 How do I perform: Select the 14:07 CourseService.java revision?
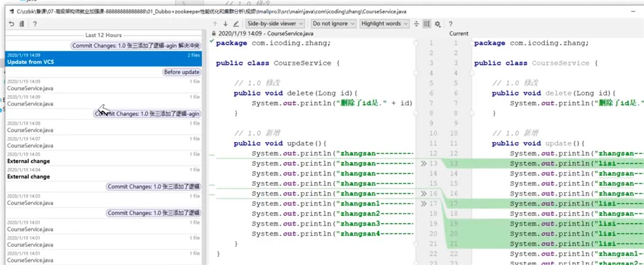point(103,142)
